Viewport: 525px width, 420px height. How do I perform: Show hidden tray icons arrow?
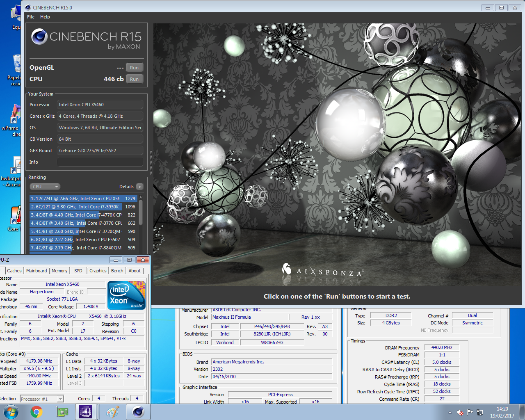450,412
